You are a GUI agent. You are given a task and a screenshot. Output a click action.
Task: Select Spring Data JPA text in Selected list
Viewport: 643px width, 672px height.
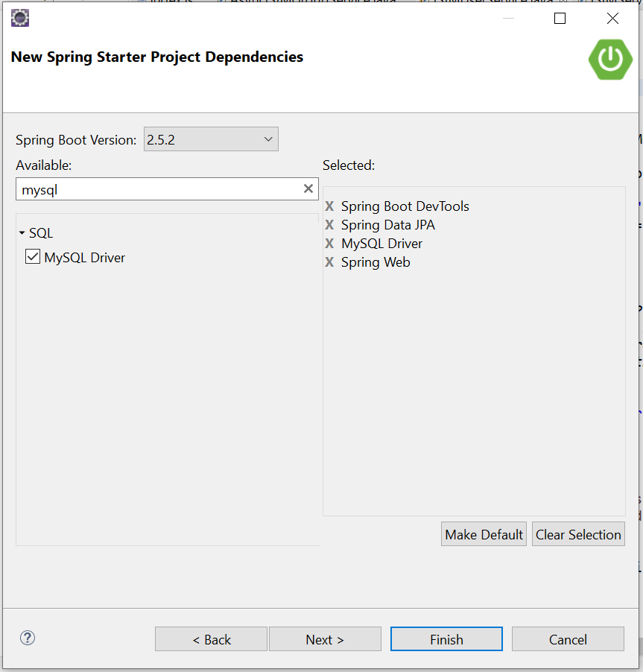pyautogui.click(x=388, y=224)
